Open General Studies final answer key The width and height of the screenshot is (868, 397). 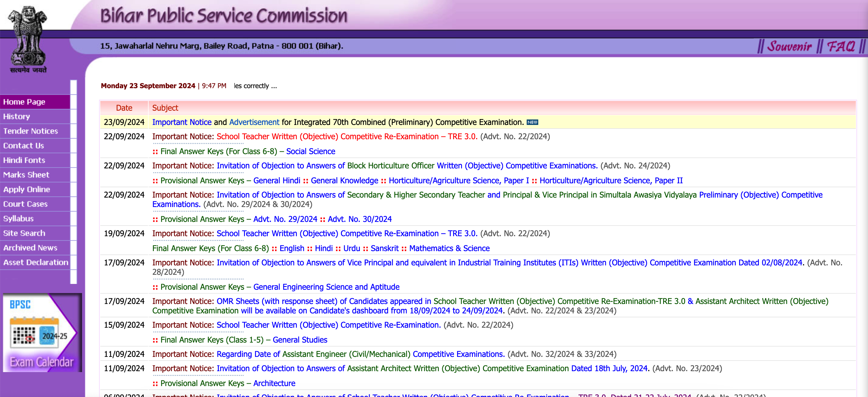click(300, 340)
